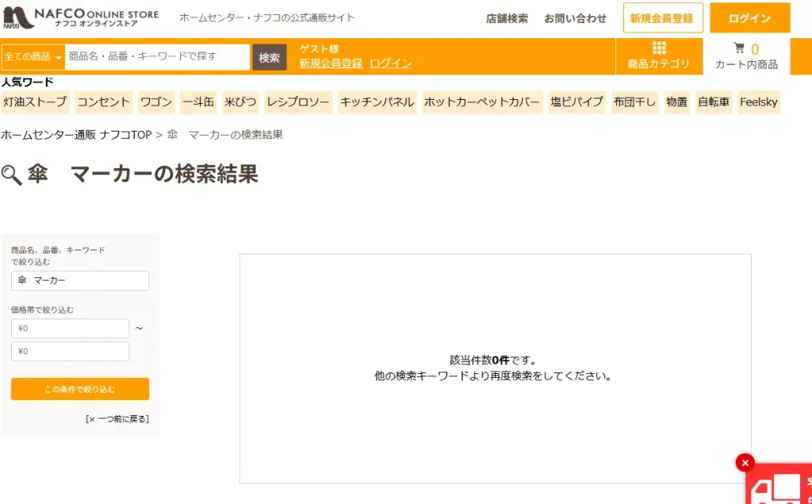Viewport: 812px width, 504px height.
Task: Click the sidebar keyword filter input
Action: point(79,281)
